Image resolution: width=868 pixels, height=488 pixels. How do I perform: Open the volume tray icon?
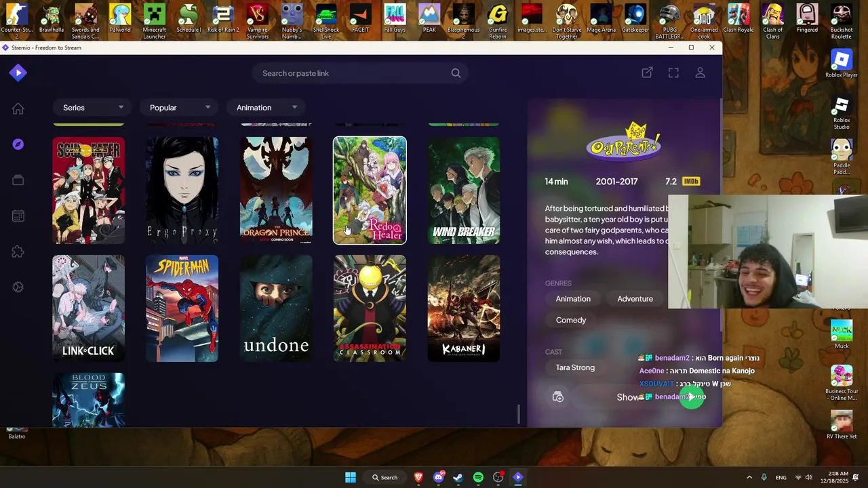point(808,477)
